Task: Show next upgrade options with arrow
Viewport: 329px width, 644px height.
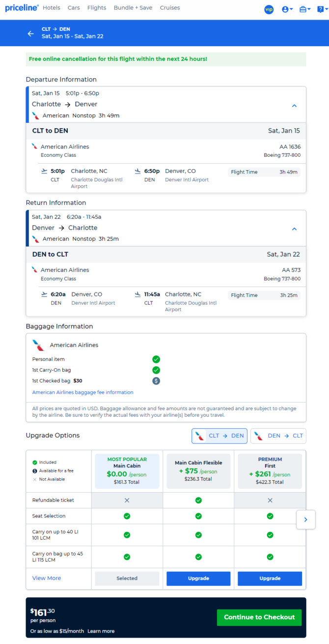Action: point(305,519)
